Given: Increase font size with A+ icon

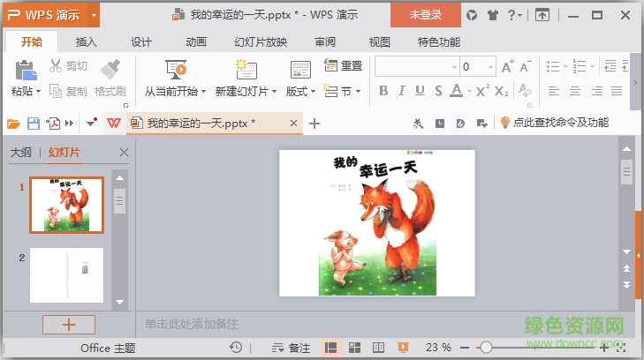Looking at the screenshot, I should [x=508, y=66].
